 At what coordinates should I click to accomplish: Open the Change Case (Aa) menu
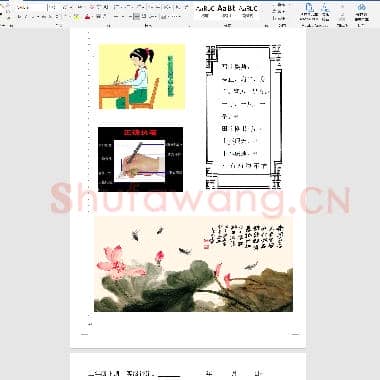(80, 7)
